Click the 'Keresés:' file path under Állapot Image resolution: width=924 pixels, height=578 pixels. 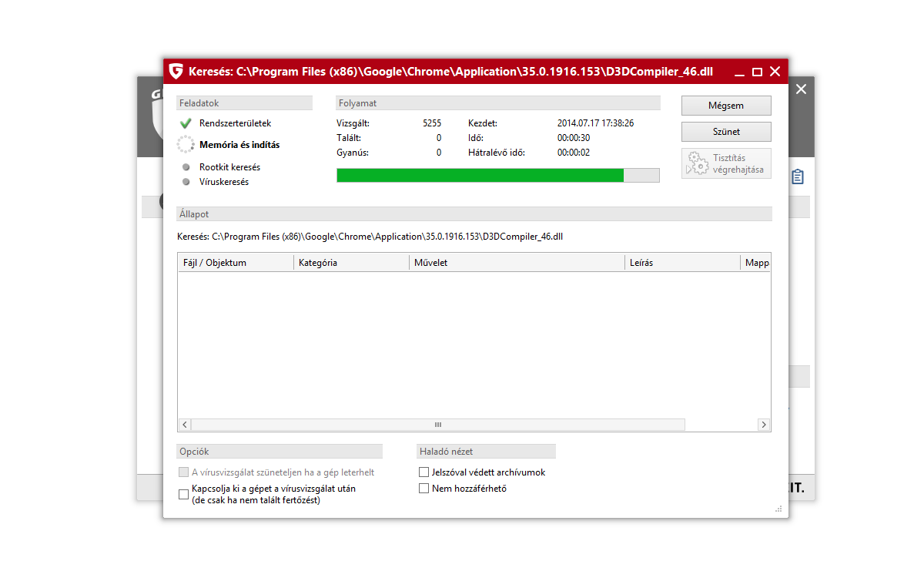point(370,237)
